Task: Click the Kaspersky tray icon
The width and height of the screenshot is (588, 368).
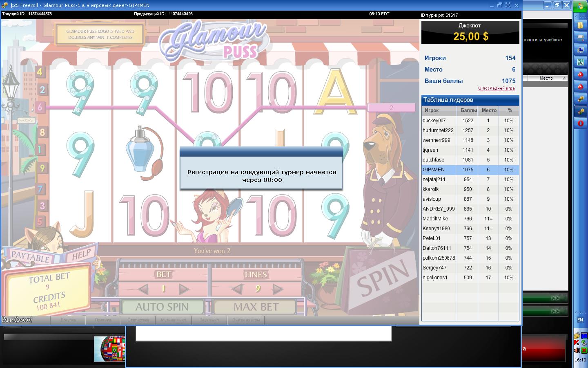Action: pyautogui.click(x=577, y=343)
